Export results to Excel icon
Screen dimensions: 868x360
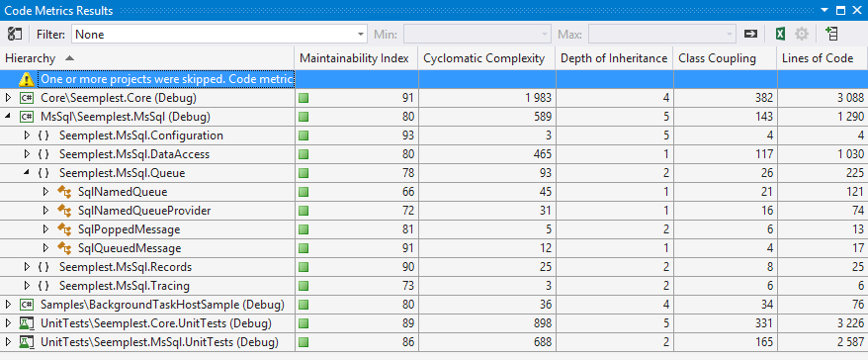780,34
